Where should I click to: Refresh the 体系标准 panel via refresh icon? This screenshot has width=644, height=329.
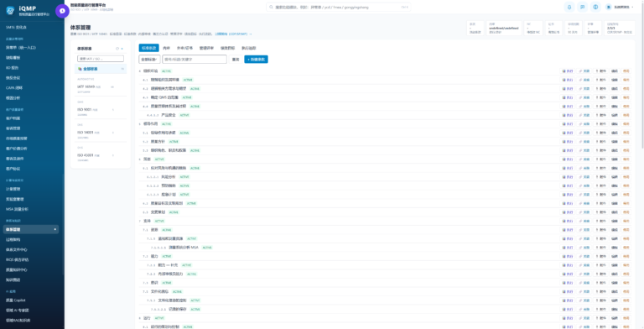(117, 49)
